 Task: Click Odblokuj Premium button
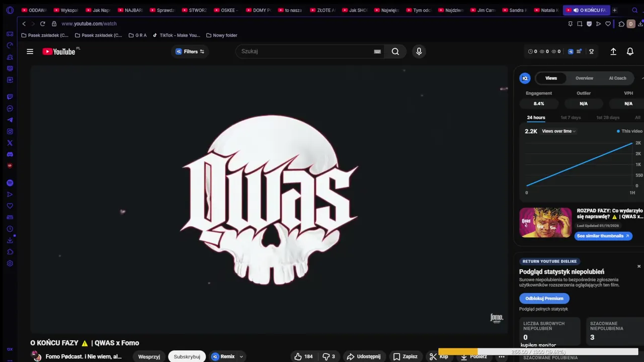(x=544, y=298)
